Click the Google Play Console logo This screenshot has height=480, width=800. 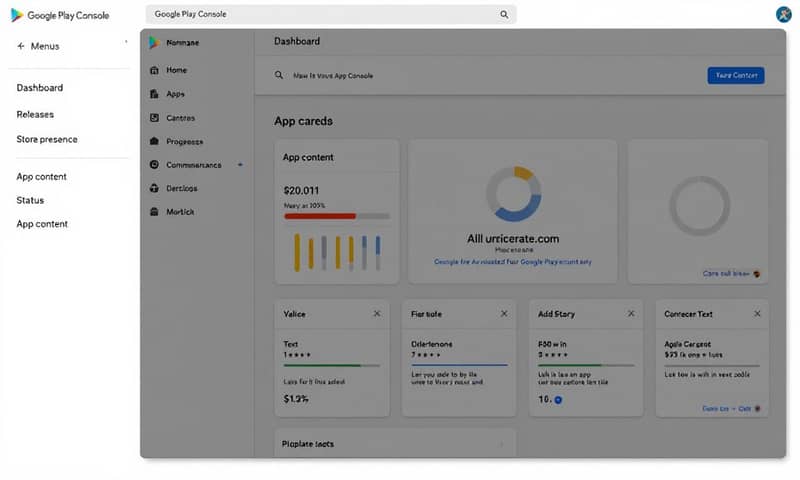[17, 15]
